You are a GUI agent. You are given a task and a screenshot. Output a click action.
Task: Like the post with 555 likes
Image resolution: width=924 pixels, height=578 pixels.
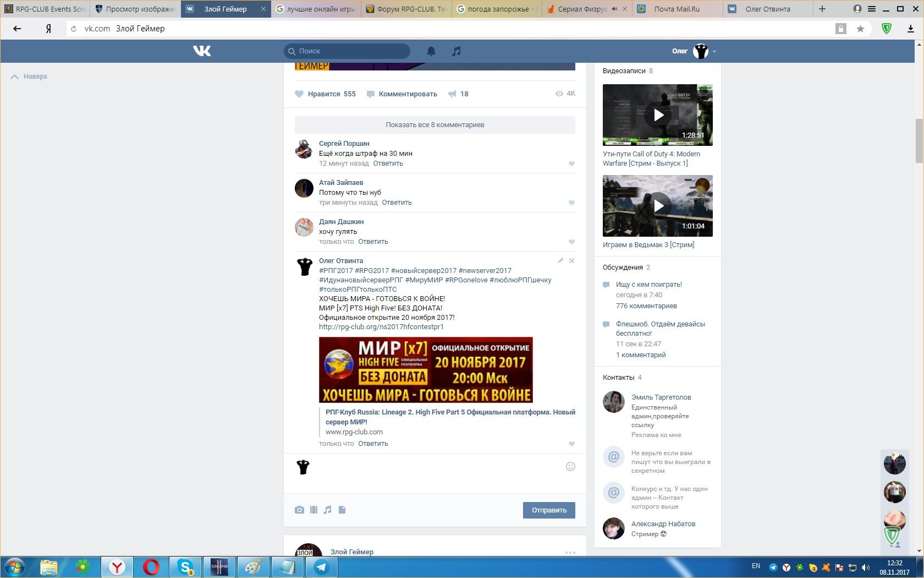(x=325, y=94)
